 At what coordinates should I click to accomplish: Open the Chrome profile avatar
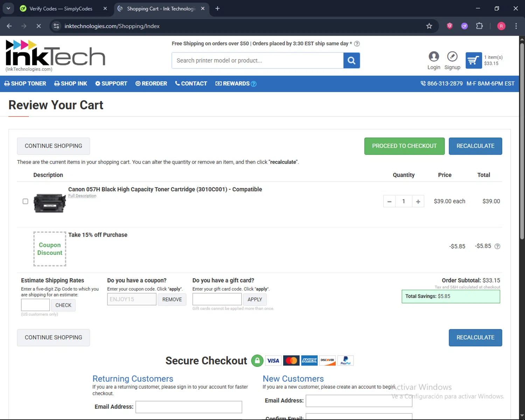[501, 26]
